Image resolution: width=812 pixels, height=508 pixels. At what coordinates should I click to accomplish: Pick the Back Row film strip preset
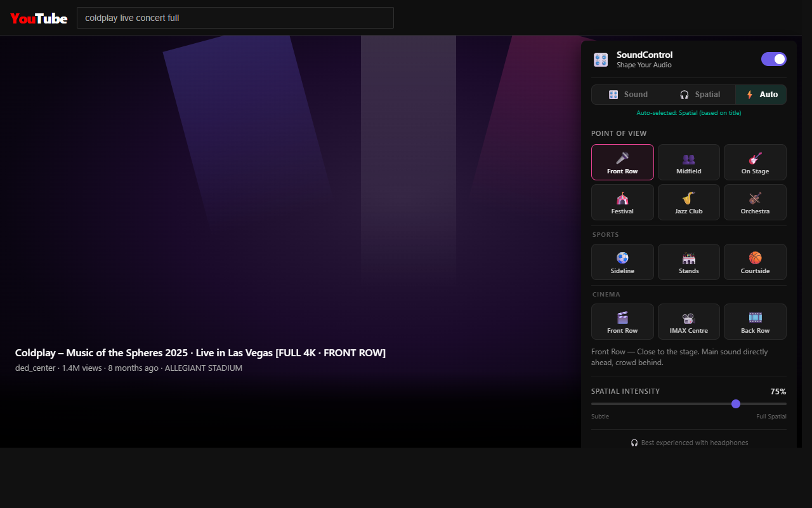pyautogui.click(x=755, y=321)
